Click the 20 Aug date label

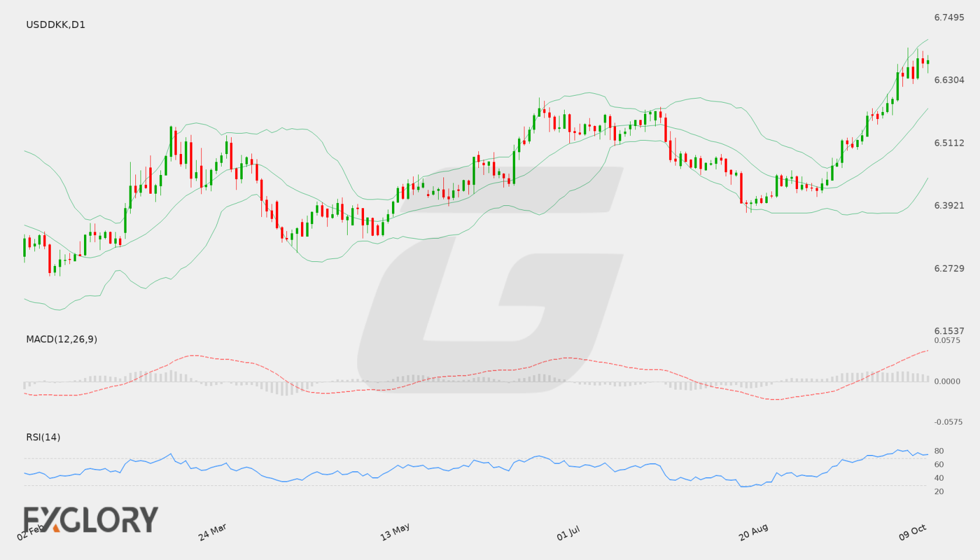[x=753, y=532]
